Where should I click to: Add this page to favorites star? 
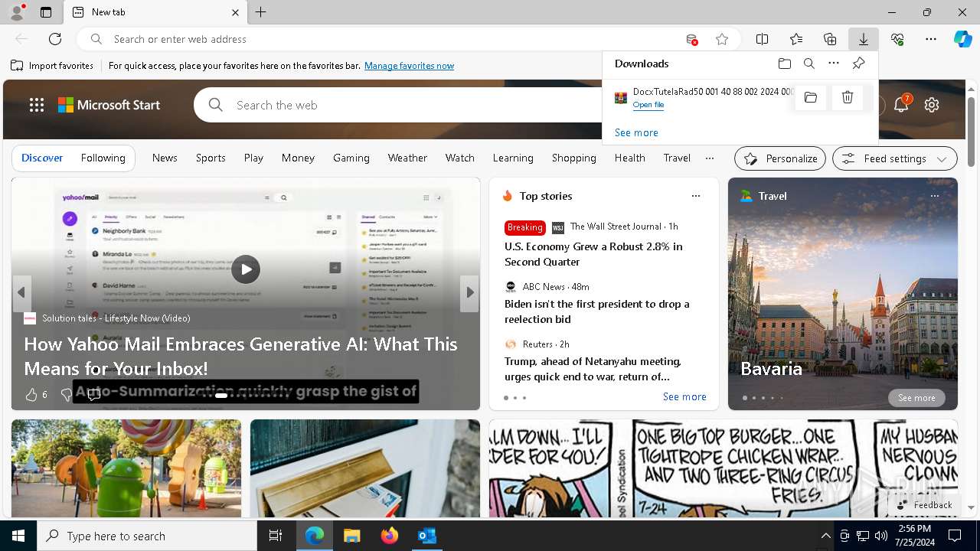(722, 39)
